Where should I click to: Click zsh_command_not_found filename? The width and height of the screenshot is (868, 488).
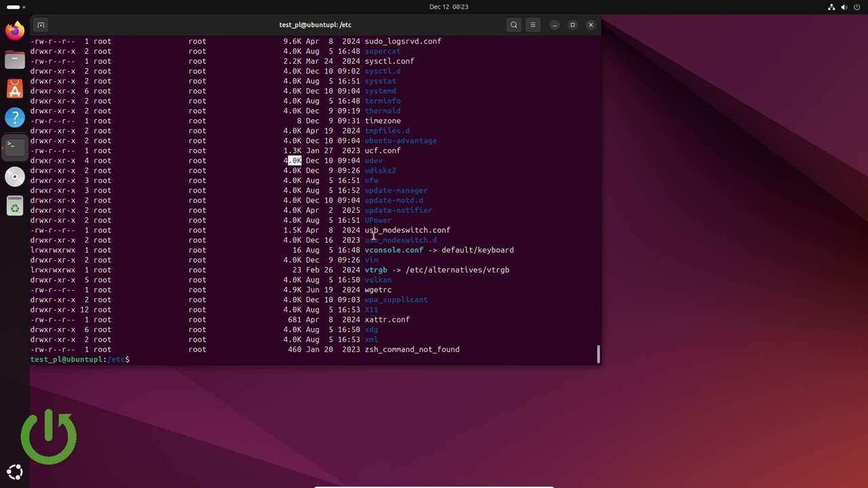[412, 350]
